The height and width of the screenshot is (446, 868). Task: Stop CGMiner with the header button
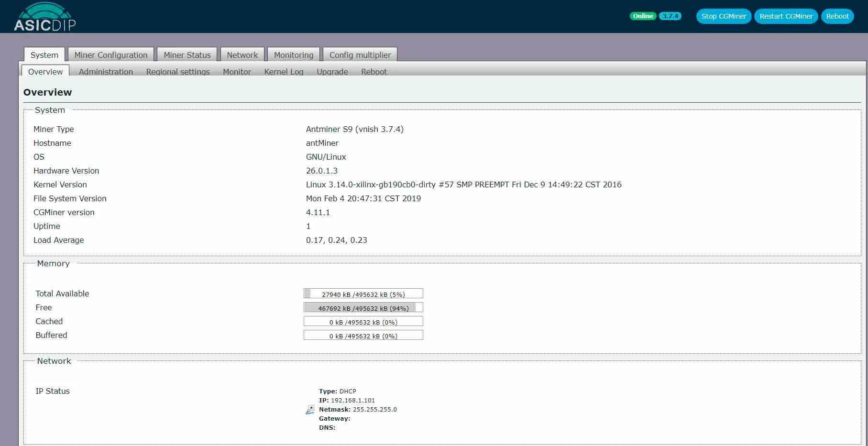(724, 16)
